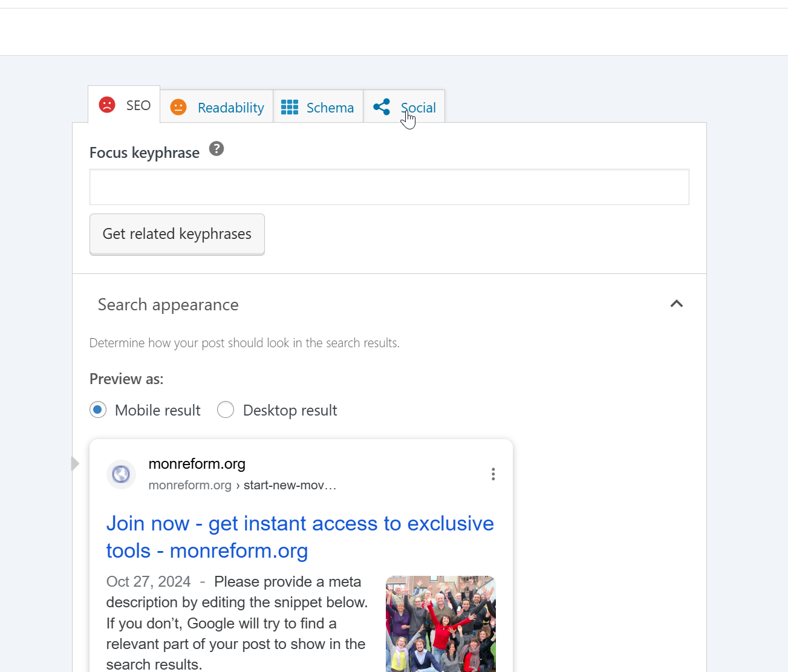The width and height of the screenshot is (788, 672).
Task: Click the gray arrow beside the mobile preview
Action: coord(74,463)
